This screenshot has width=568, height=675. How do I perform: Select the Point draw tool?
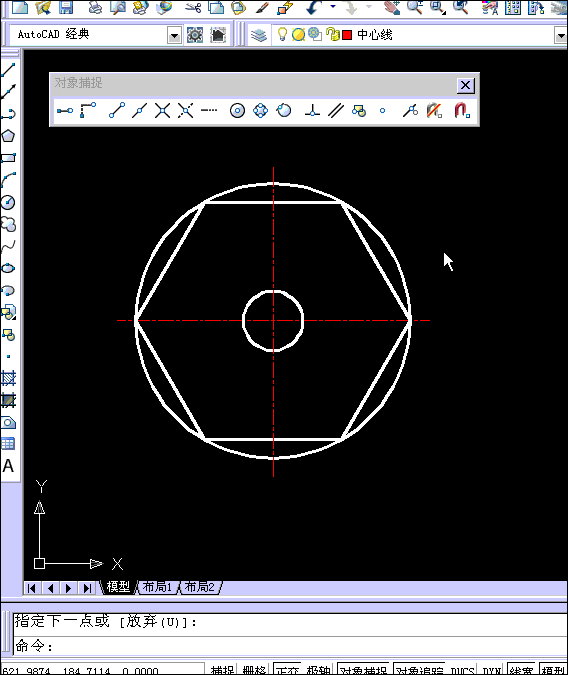click(x=8, y=356)
